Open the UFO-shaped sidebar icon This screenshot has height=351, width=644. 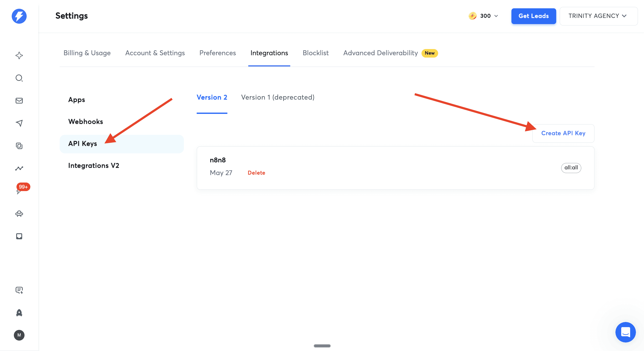click(19, 214)
